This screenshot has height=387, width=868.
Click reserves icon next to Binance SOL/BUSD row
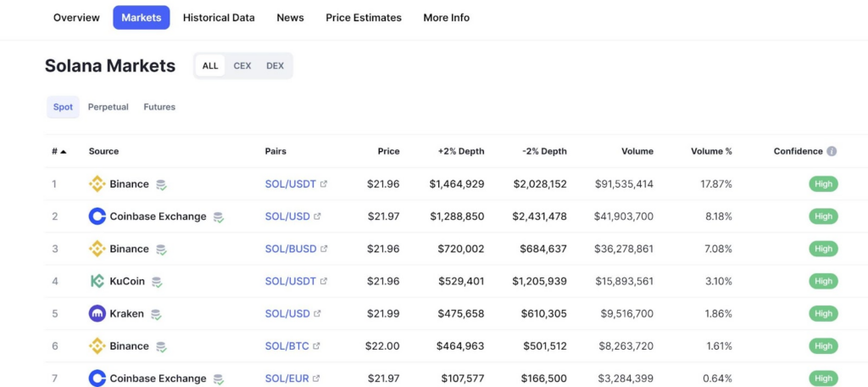click(161, 250)
